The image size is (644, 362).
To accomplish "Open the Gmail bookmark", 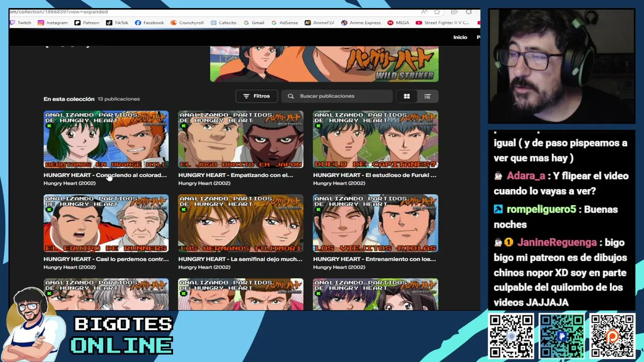I will click(x=254, y=23).
